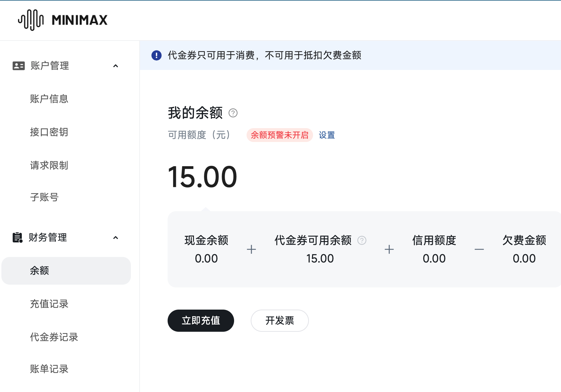Select 接口密钥 in the sidebar

(x=49, y=132)
